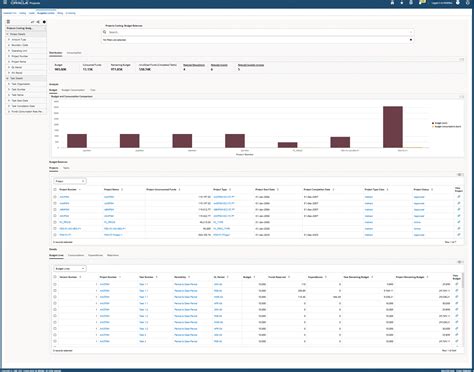Image resolution: width=474 pixels, height=372 pixels.
Task: Click the black circle icon in sidebar toolbar
Action: tap(44, 22)
